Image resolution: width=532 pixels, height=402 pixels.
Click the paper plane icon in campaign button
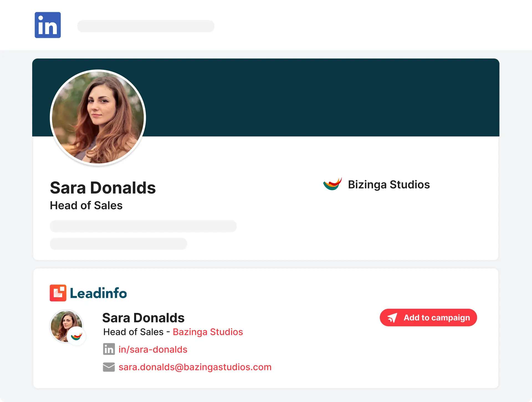coord(392,318)
